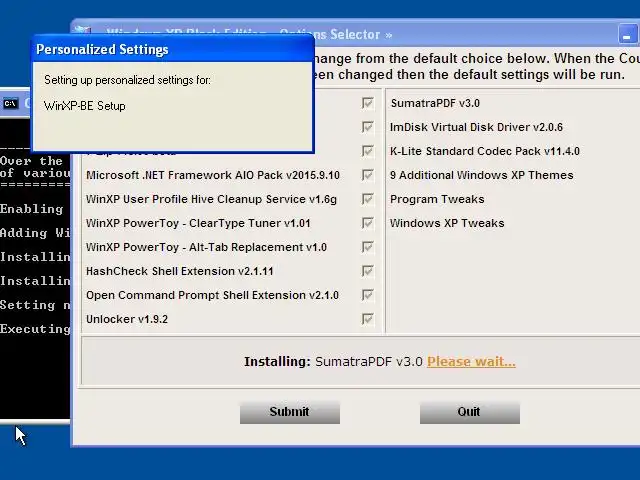Select 'WinXP PowerToy - ClearType Tuner v1.01' text
The image size is (640, 480).
pos(198,223)
